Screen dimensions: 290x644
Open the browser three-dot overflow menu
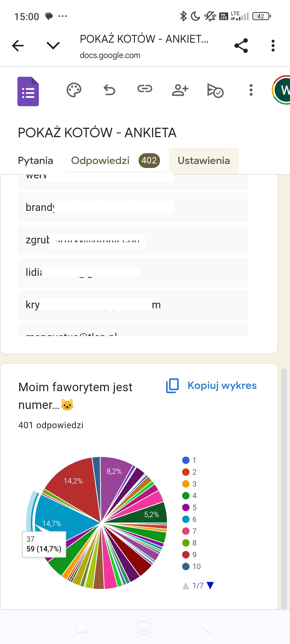click(273, 46)
